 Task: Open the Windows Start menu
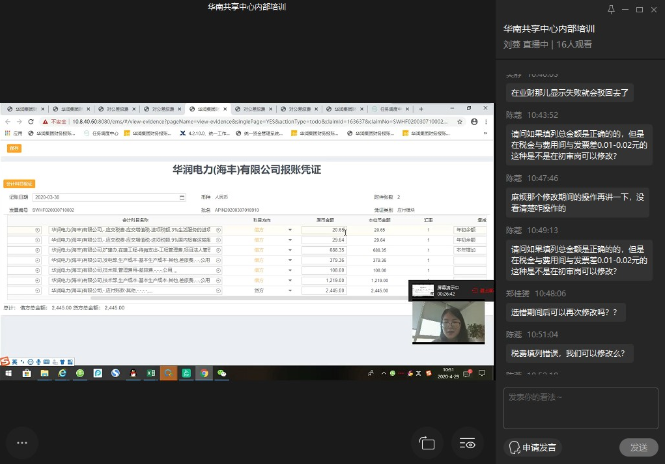[x=8, y=373]
